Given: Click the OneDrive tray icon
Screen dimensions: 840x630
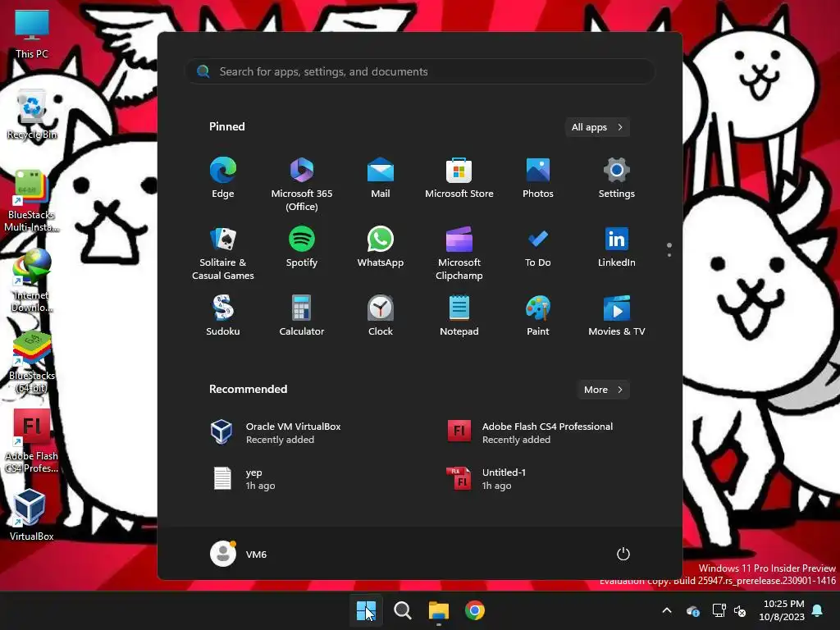Looking at the screenshot, I should (x=693, y=610).
